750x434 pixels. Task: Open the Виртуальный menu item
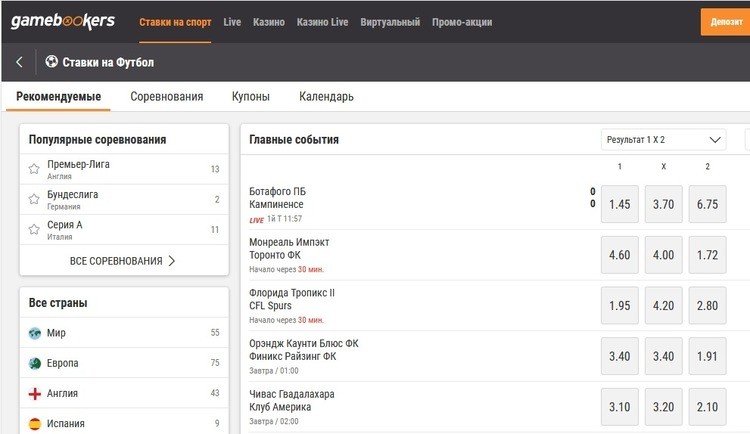390,22
